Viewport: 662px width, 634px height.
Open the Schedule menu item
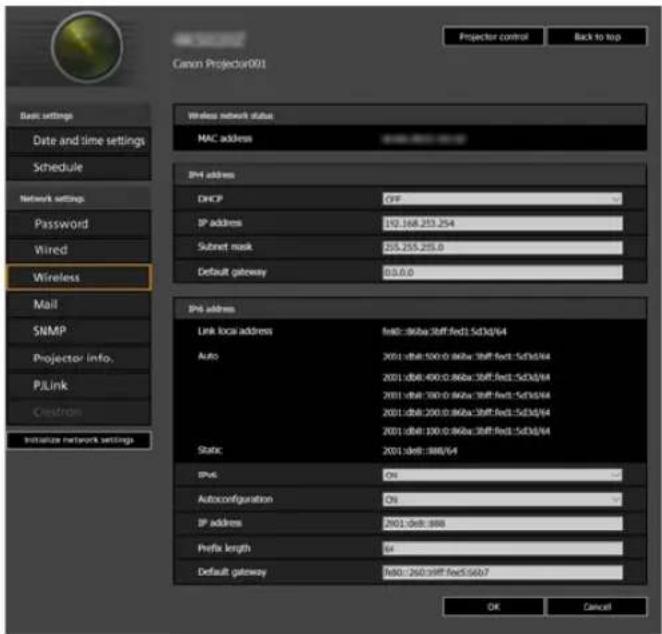pyautogui.click(x=79, y=167)
